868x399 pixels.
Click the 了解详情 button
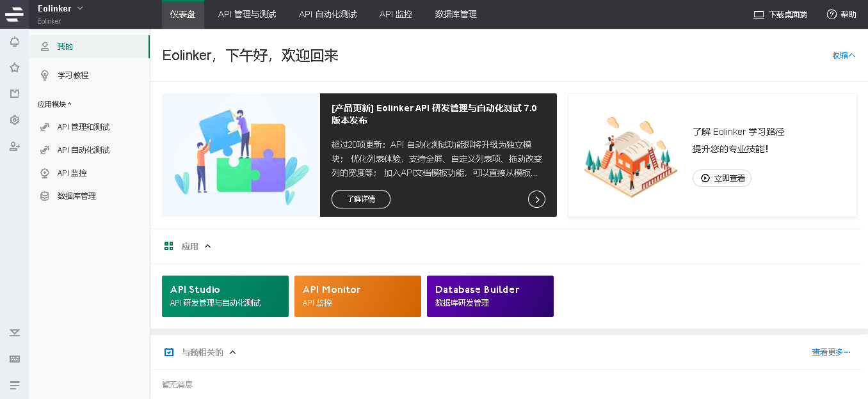pyautogui.click(x=360, y=199)
